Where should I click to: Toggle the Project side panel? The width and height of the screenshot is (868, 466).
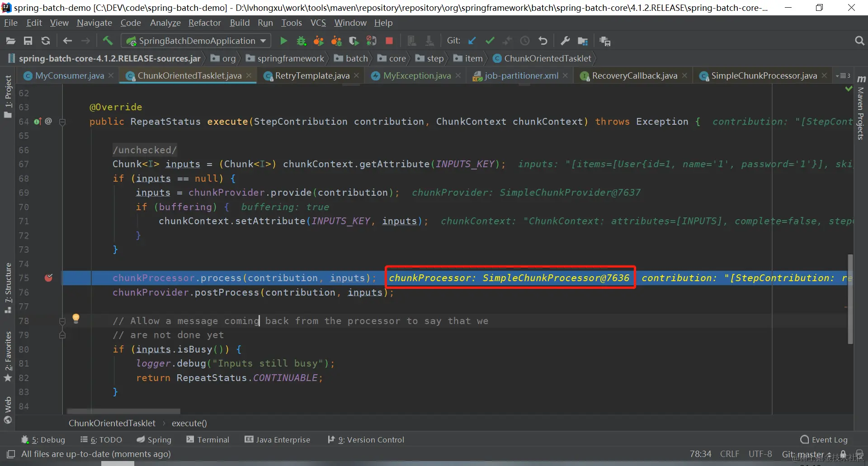click(x=8, y=96)
